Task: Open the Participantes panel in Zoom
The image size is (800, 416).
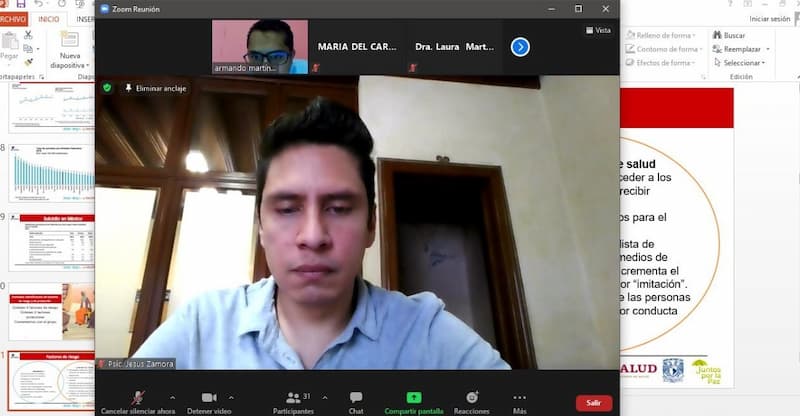Action: pos(293,402)
